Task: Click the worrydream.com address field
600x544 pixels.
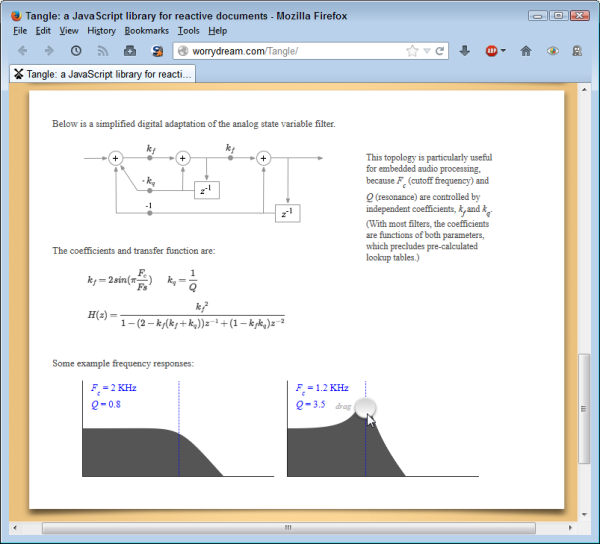Action: pyautogui.click(x=291, y=51)
